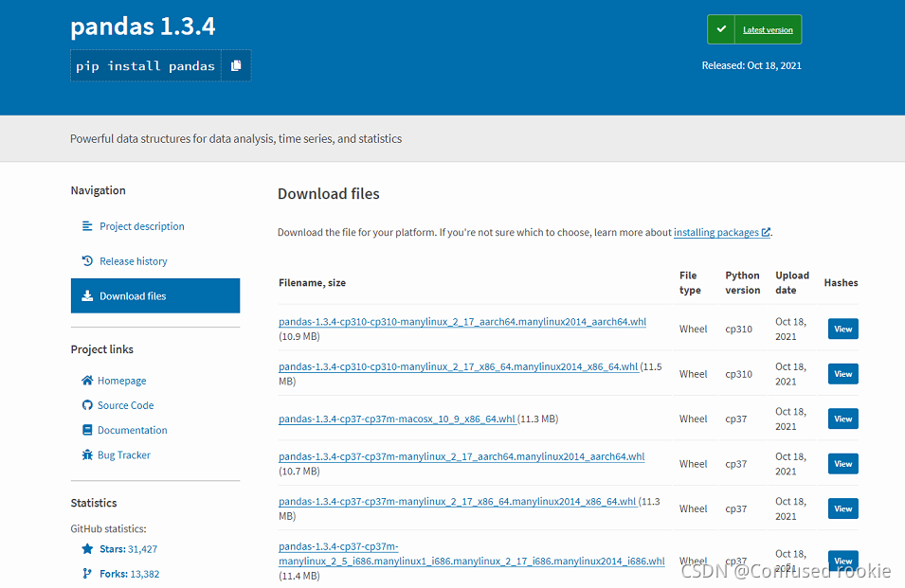Download cp37m manylinux x86_64 wheel file
Viewport: 905px width, 588px height.
click(x=457, y=502)
